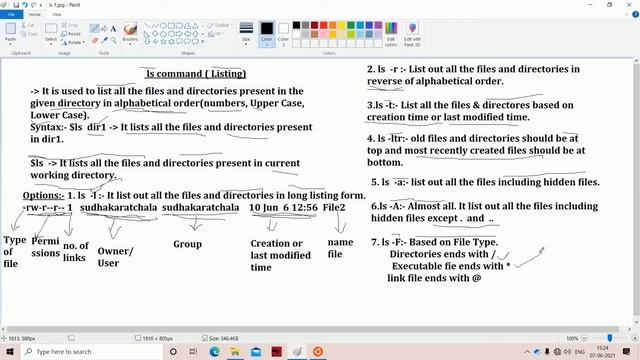This screenshot has height=360, width=640.
Task: Expand the Shapes gallery more arrow
Action: coord(202,42)
